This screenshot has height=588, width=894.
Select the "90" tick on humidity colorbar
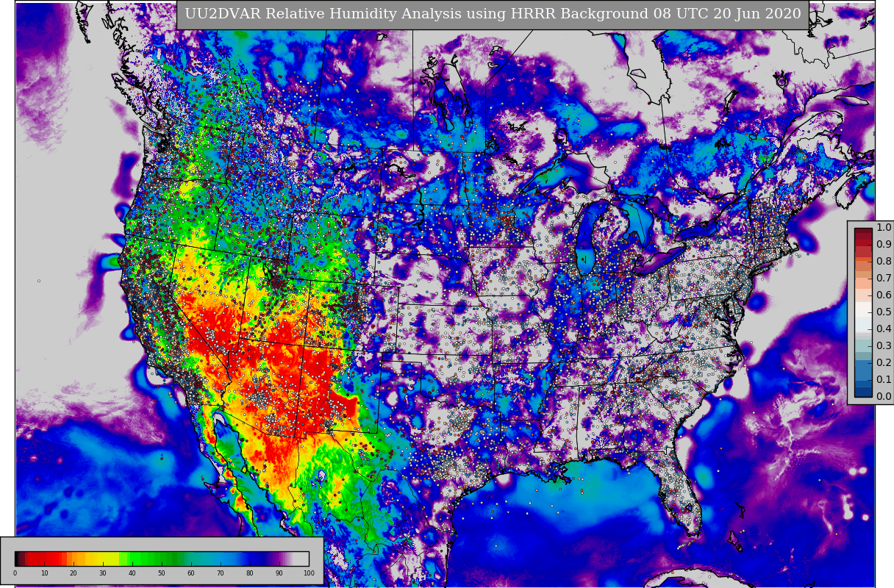(x=279, y=573)
